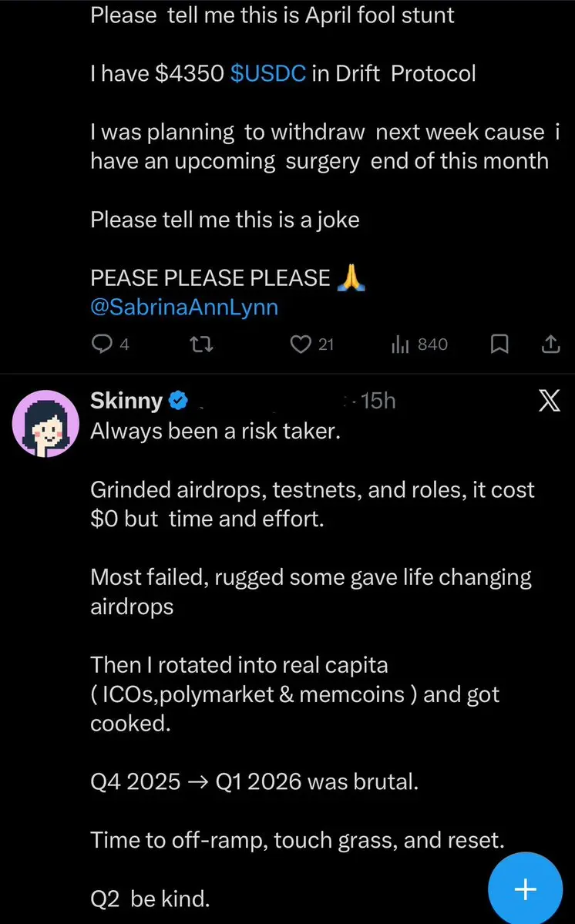The height and width of the screenshot is (924, 575).
Task: Tap the "Please tell me this is a joke" text
Action: [225, 220]
